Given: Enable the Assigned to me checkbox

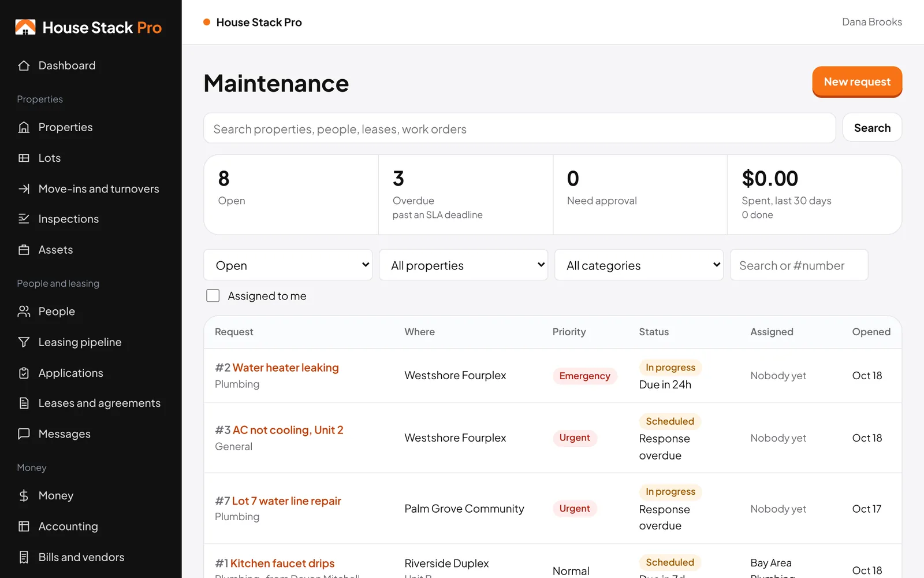Looking at the screenshot, I should click(213, 296).
